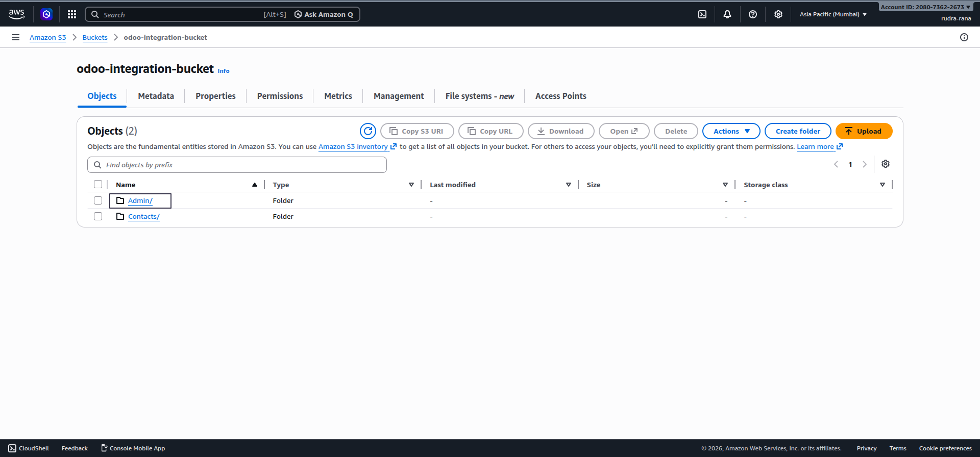Switch to the Permissions tab
Screen dimensions: 980x457
(280, 96)
